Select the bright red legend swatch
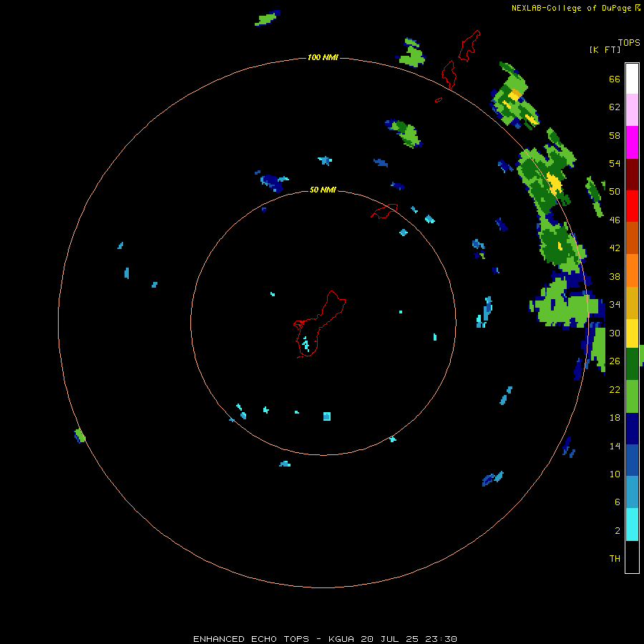The image size is (644, 644). point(632,206)
